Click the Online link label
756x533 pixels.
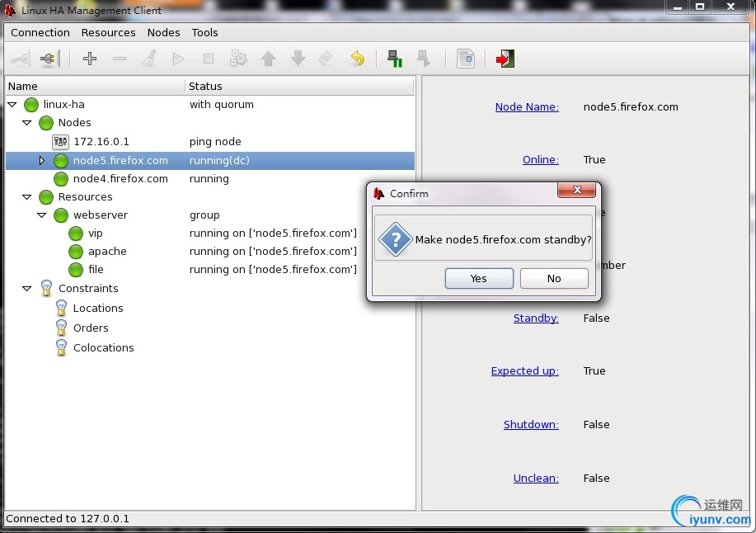tap(541, 160)
